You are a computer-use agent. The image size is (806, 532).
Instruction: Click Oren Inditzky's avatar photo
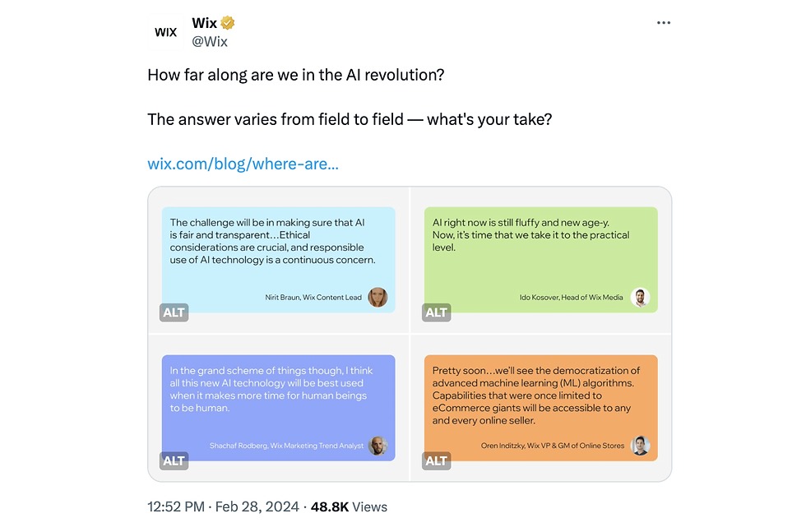click(x=641, y=446)
